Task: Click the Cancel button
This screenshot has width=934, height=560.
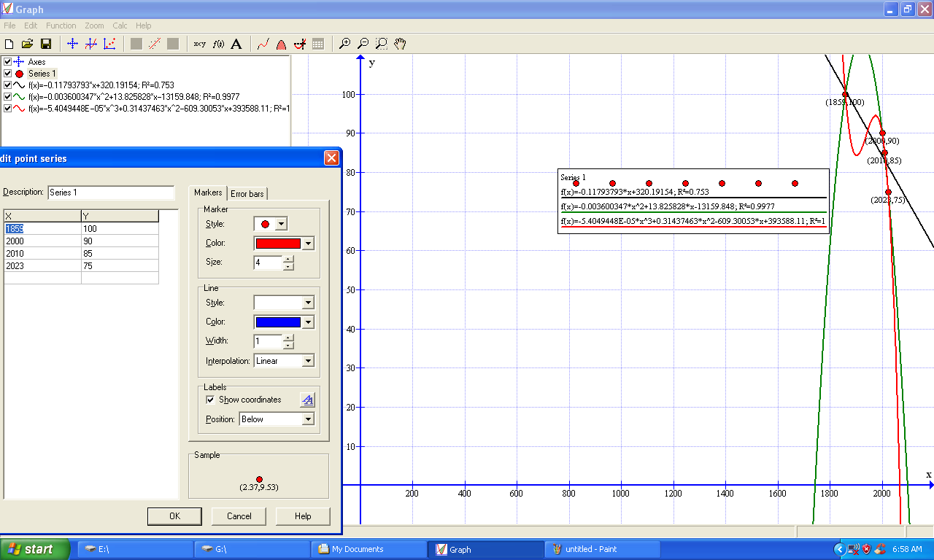Action: click(x=239, y=516)
